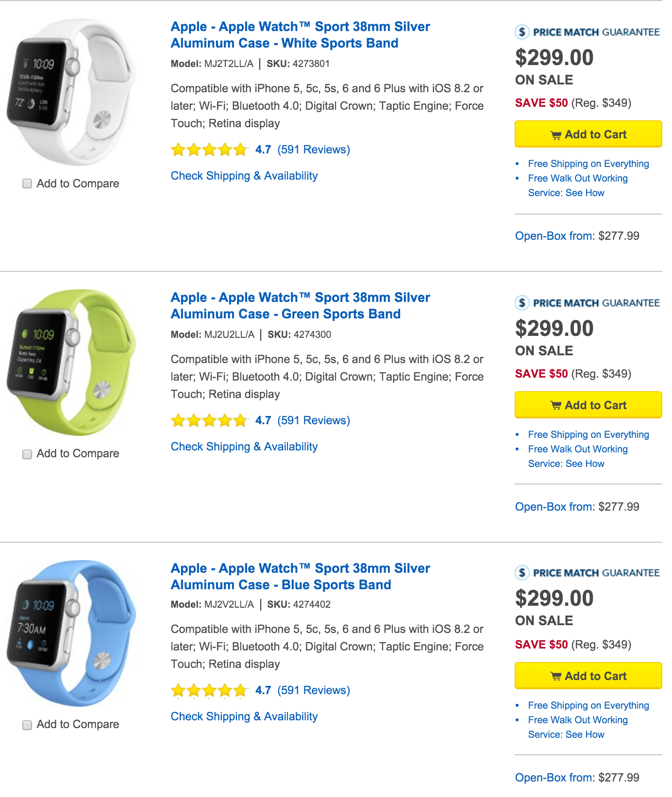The image size is (672, 797).
Task: Open the Green Sports Band watch title link
Action: (x=300, y=306)
